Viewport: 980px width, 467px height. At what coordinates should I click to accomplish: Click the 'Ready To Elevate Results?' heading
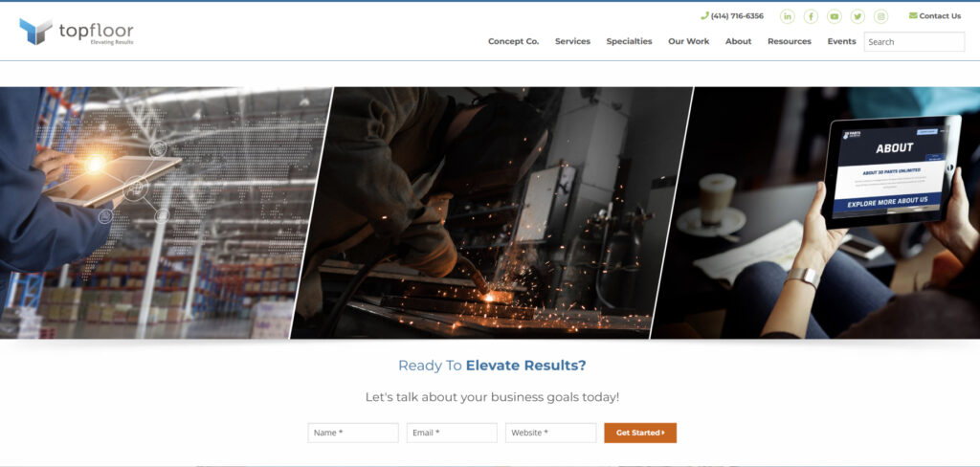coord(492,366)
